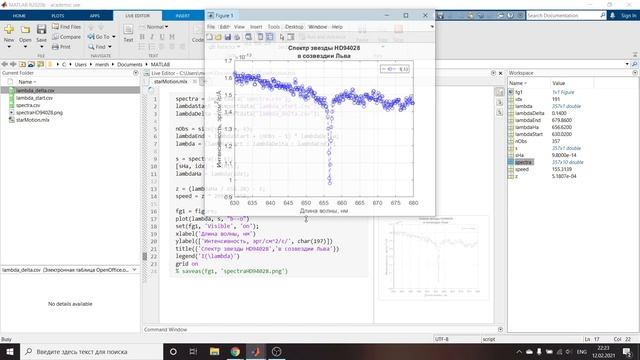Screen dimensions: 640x360
Task: Toggle italic text formatting
Action: (x=152, y=37)
